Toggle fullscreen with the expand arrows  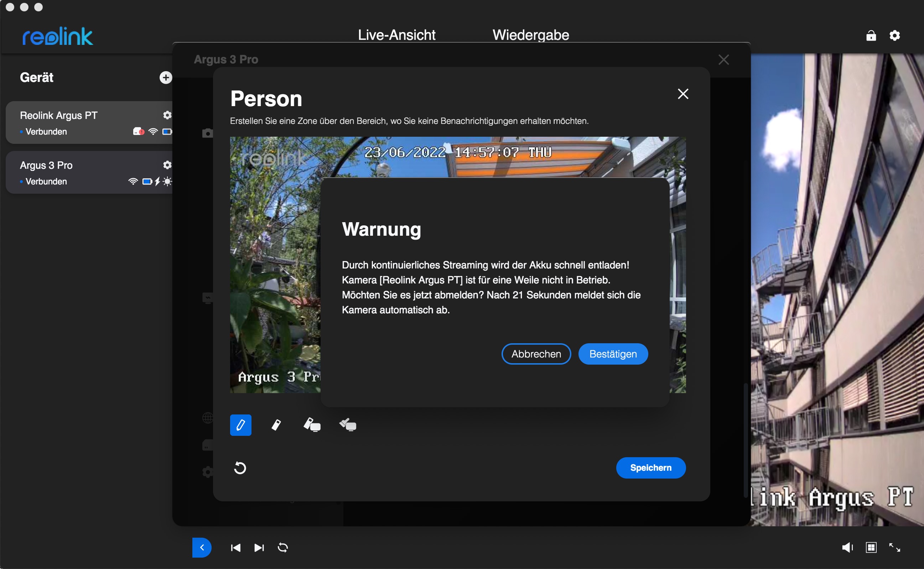click(894, 547)
